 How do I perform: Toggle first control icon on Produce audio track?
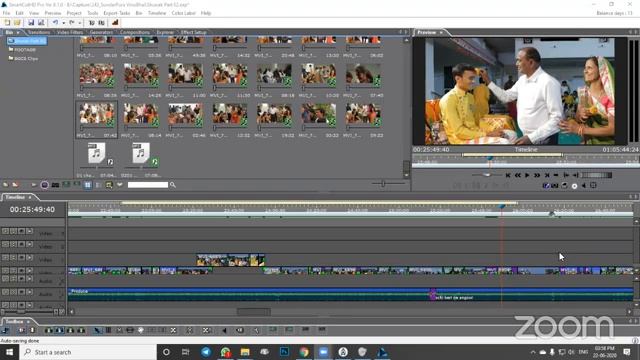click(x=5, y=292)
